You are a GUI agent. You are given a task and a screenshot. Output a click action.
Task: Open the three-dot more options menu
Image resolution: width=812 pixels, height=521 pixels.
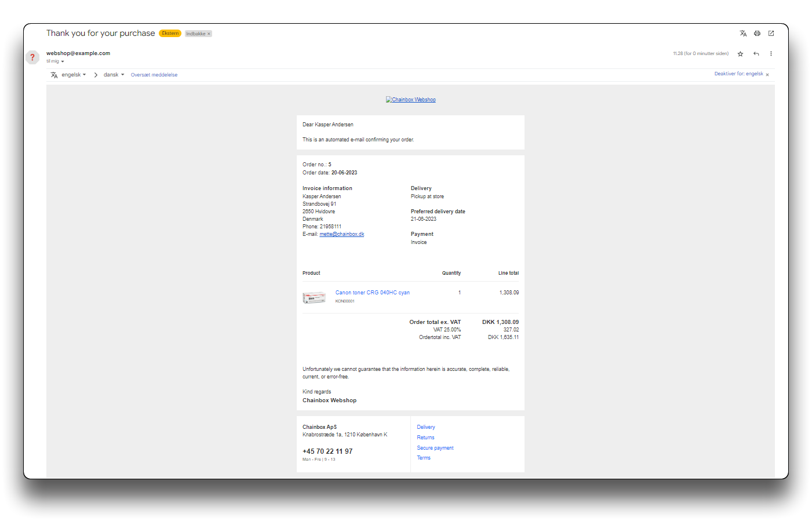tap(771, 54)
